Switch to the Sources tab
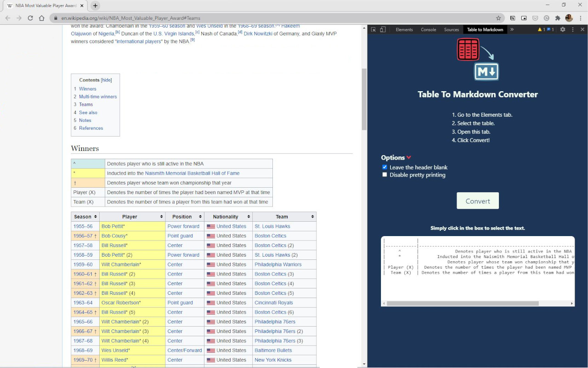This screenshot has width=588, height=368. pos(452,29)
